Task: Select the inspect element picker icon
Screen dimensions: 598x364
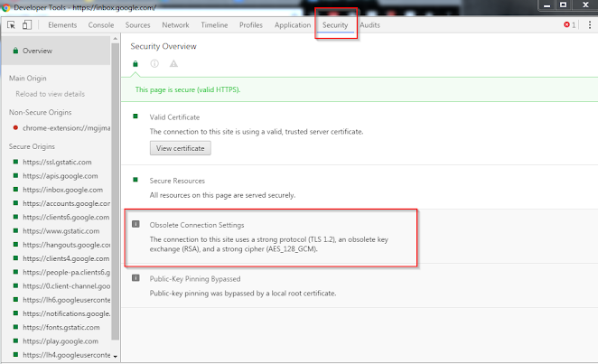Action: tap(12, 25)
